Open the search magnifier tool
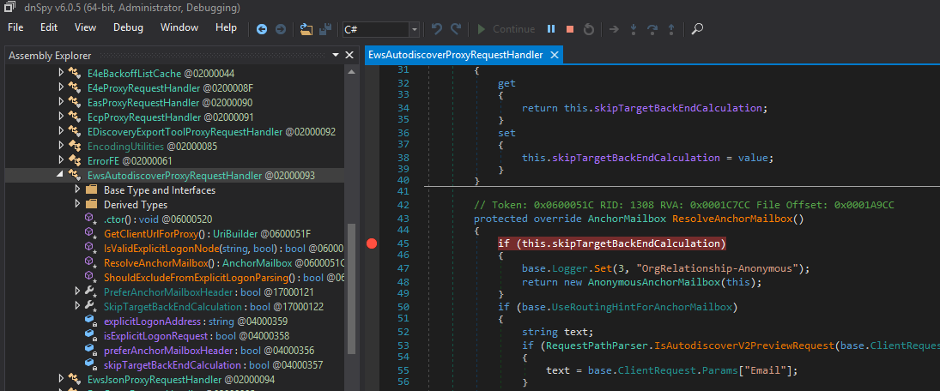Viewport: 941px width, 391px height. coord(697,29)
